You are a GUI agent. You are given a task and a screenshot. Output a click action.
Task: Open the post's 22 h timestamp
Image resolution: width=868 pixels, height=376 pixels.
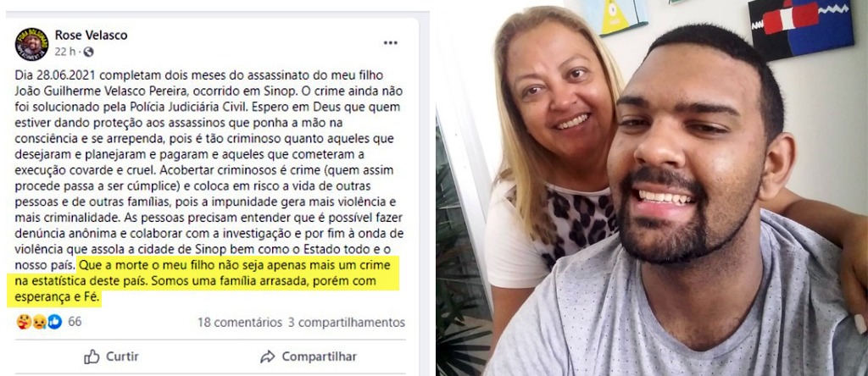click(64, 52)
